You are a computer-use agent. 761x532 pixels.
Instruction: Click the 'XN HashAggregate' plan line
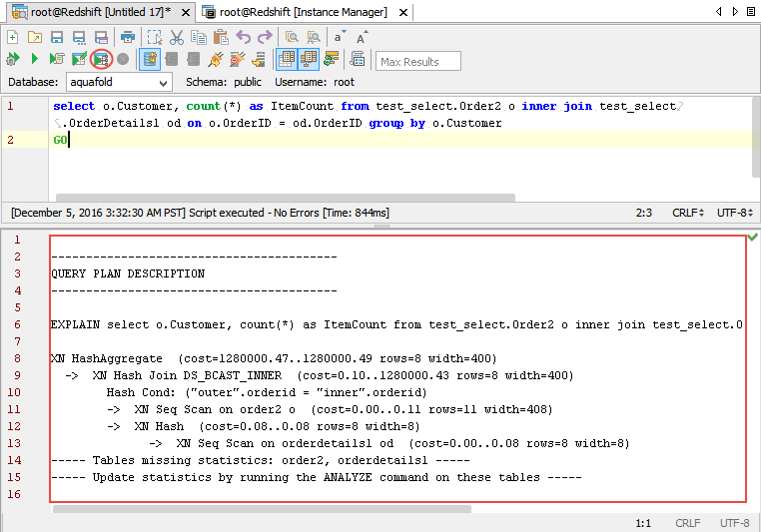274,358
